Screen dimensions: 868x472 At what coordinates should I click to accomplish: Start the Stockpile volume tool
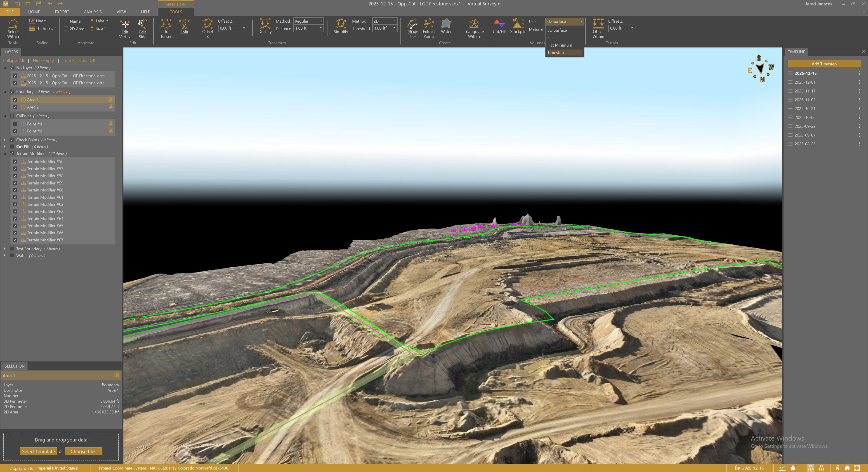(518, 26)
